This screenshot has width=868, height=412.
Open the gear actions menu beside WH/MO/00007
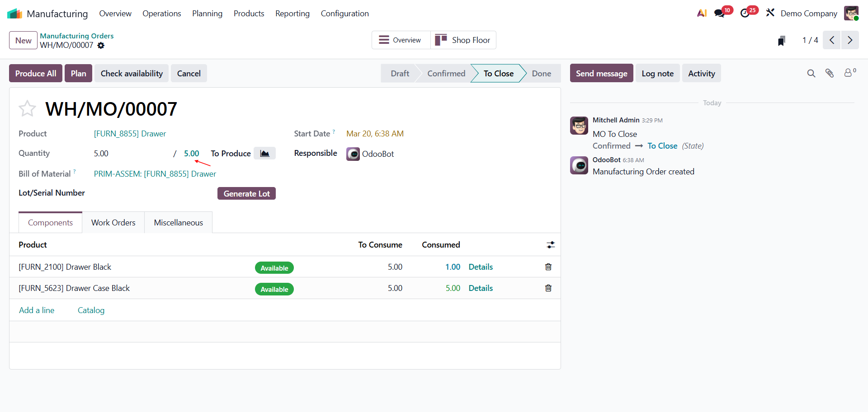(x=101, y=46)
